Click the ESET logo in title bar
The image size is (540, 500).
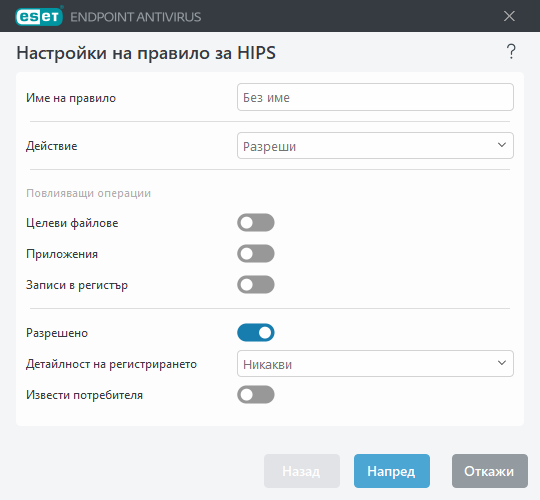tap(39, 16)
